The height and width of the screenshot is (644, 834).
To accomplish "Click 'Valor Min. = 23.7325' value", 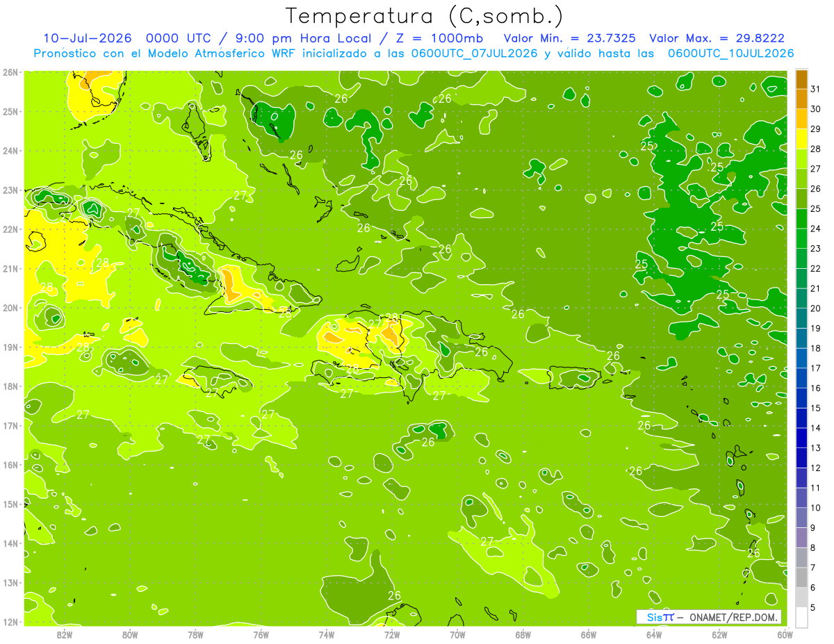I will 571,39.
